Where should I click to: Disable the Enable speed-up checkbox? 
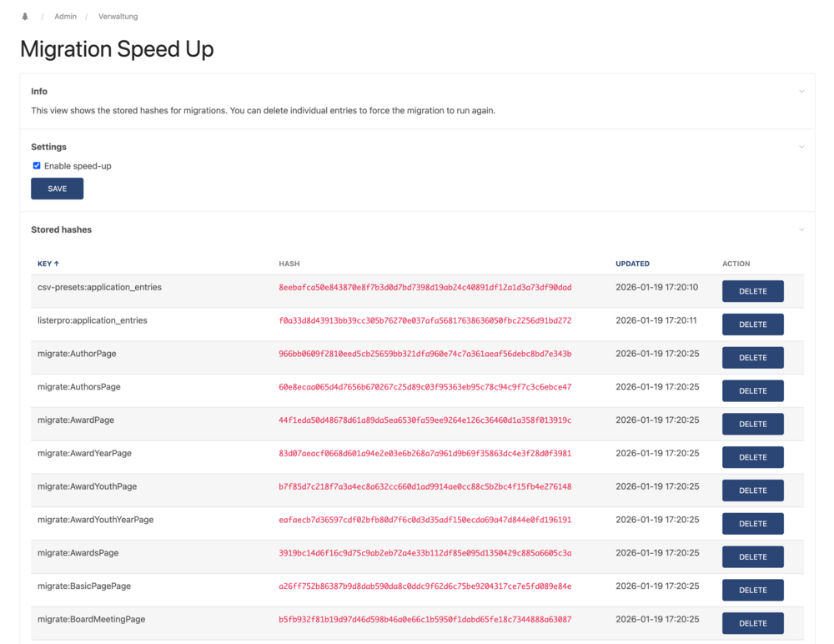tap(37, 165)
